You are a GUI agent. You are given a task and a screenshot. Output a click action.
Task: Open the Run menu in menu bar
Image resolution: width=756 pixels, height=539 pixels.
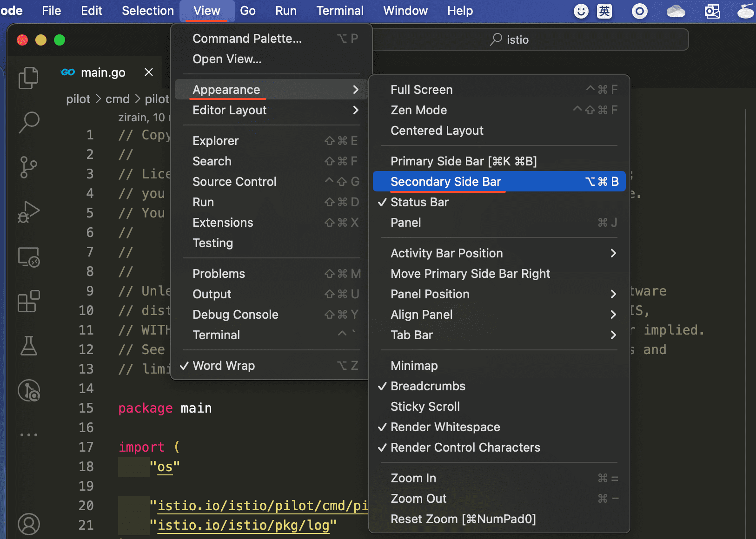tap(286, 11)
